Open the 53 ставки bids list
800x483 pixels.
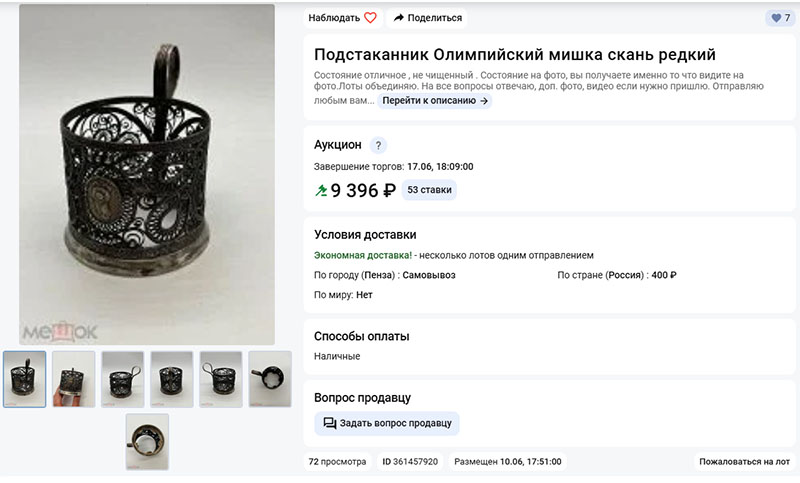tap(429, 190)
